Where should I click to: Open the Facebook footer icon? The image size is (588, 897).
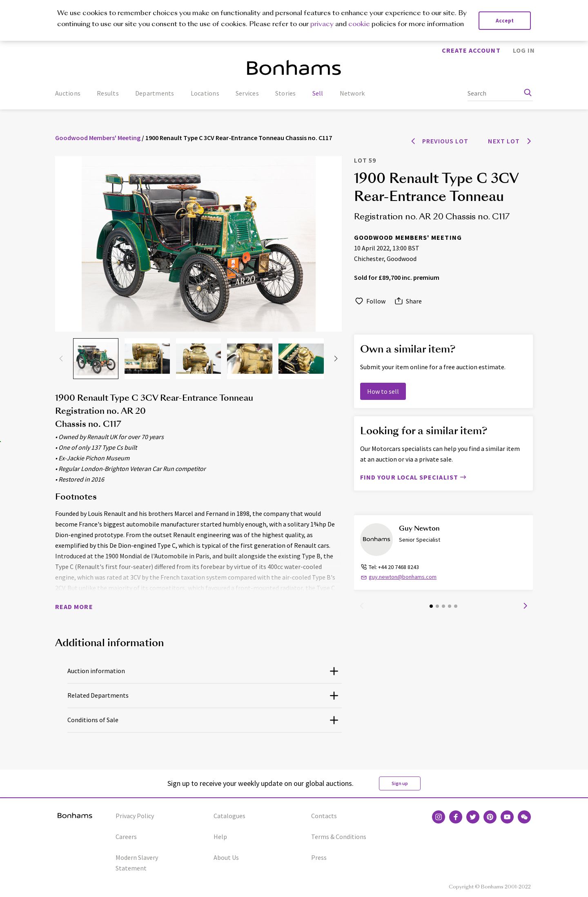[456, 817]
